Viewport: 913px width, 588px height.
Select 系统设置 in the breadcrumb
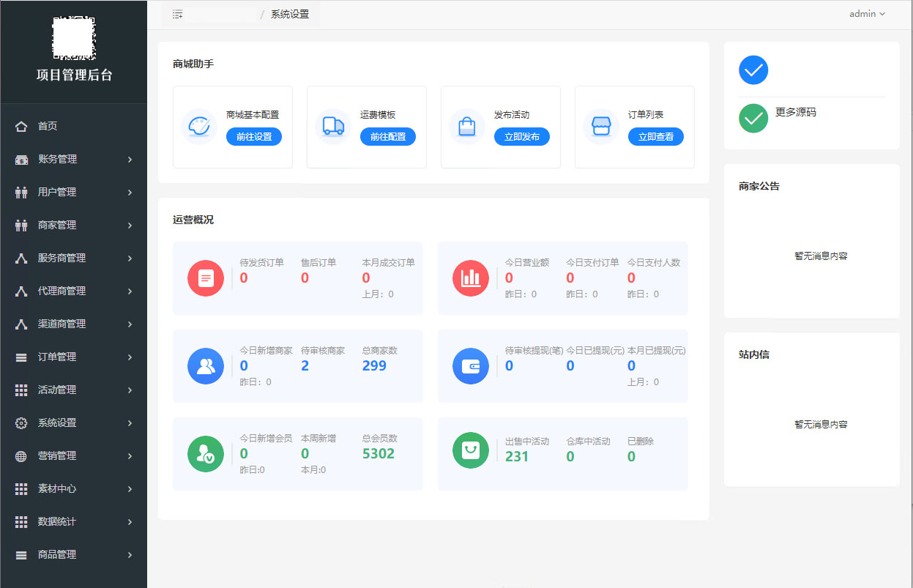tap(291, 13)
